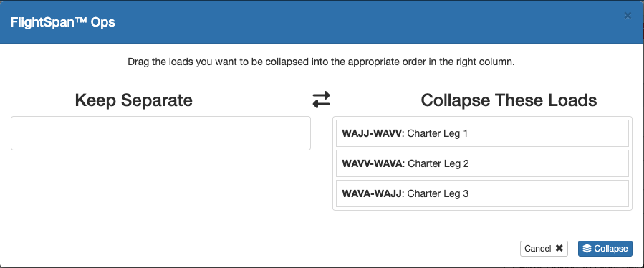
Task: Click the Collapse These Loads heading
Action: point(509,100)
